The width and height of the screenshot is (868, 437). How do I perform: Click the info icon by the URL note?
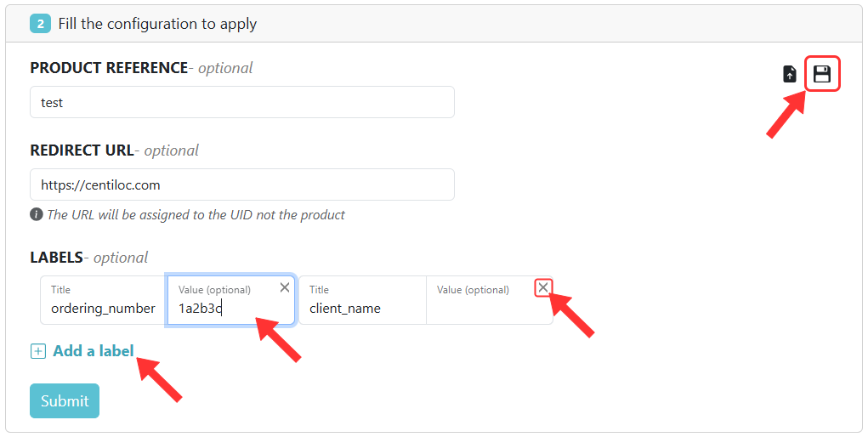tap(37, 214)
